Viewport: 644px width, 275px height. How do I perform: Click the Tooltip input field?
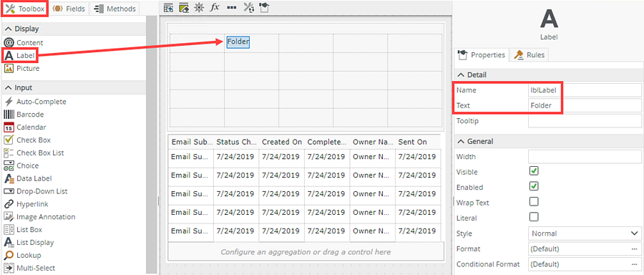pyautogui.click(x=585, y=121)
